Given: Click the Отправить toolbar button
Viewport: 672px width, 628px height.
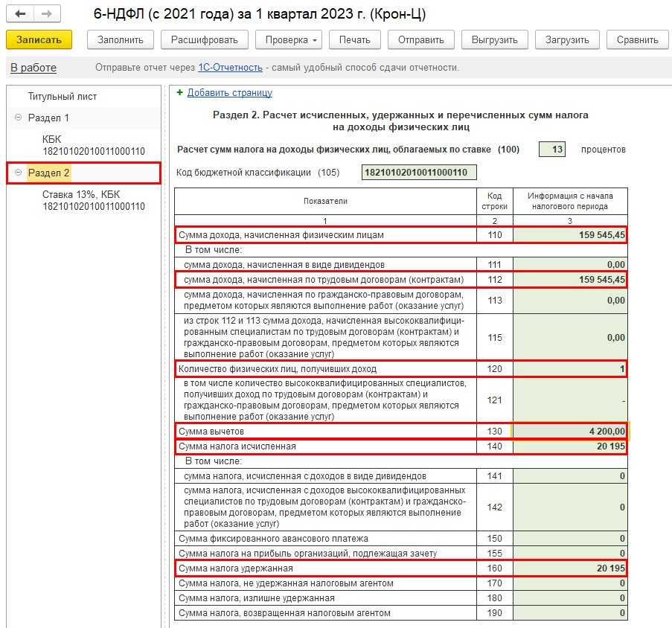Looking at the screenshot, I should pyautogui.click(x=420, y=39).
